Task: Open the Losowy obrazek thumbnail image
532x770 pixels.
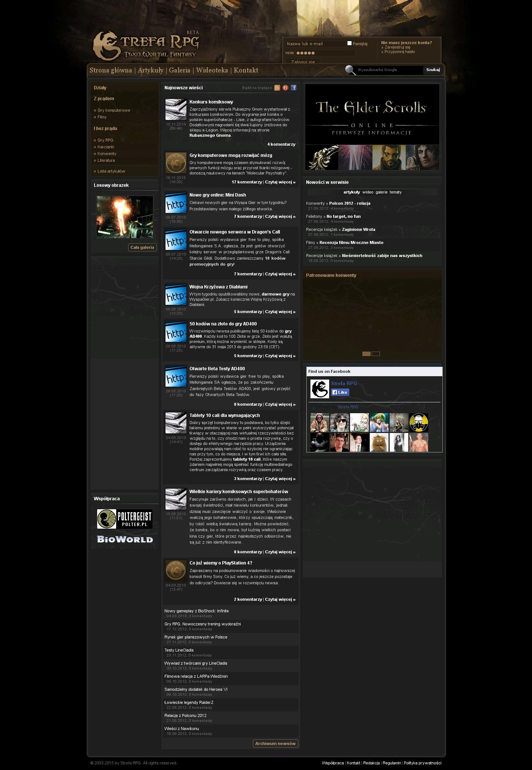Action: click(x=124, y=217)
